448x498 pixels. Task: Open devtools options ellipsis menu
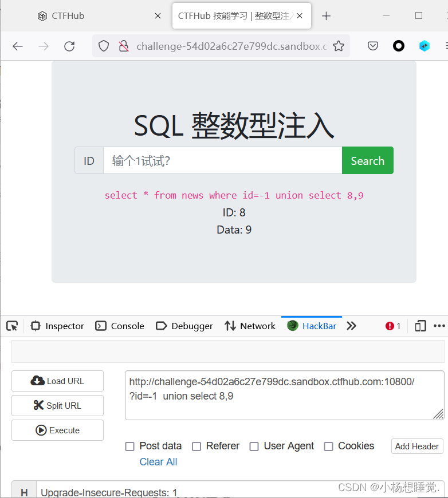pos(439,326)
